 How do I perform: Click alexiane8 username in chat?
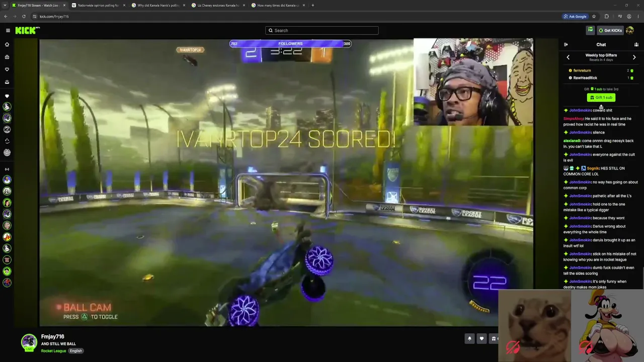tap(572, 141)
